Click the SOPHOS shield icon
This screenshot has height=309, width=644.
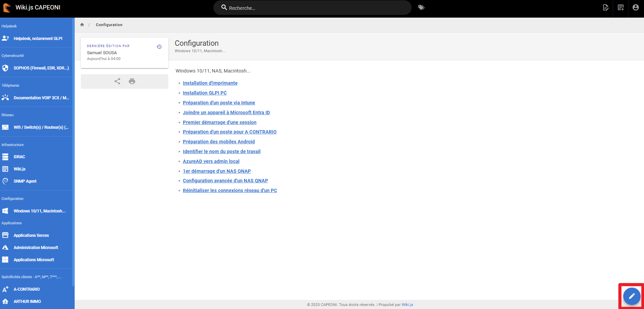click(5, 68)
